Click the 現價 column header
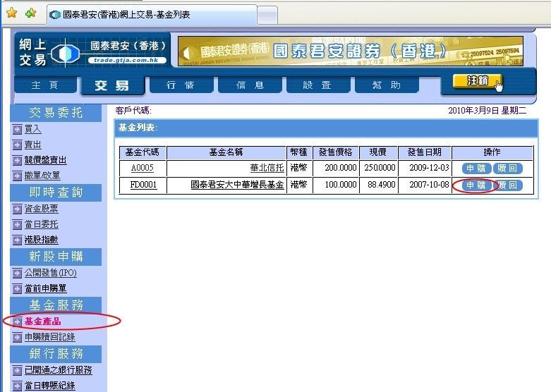 tap(378, 152)
